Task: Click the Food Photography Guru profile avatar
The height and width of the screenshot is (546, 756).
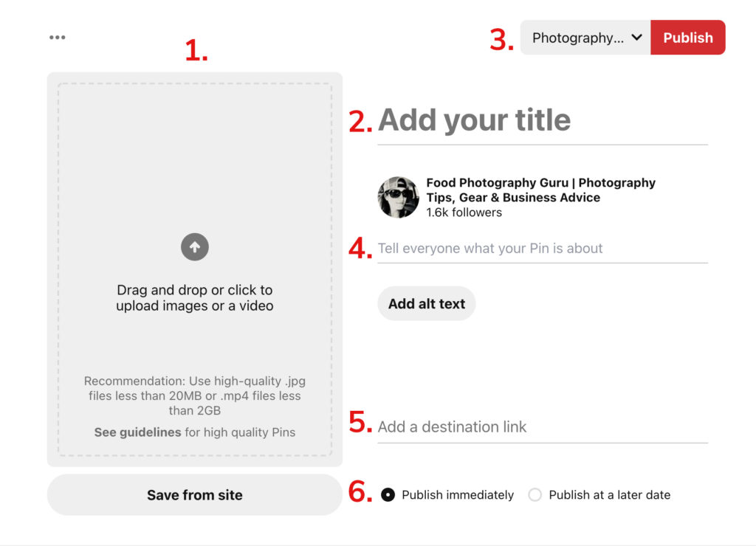Action: 399,197
